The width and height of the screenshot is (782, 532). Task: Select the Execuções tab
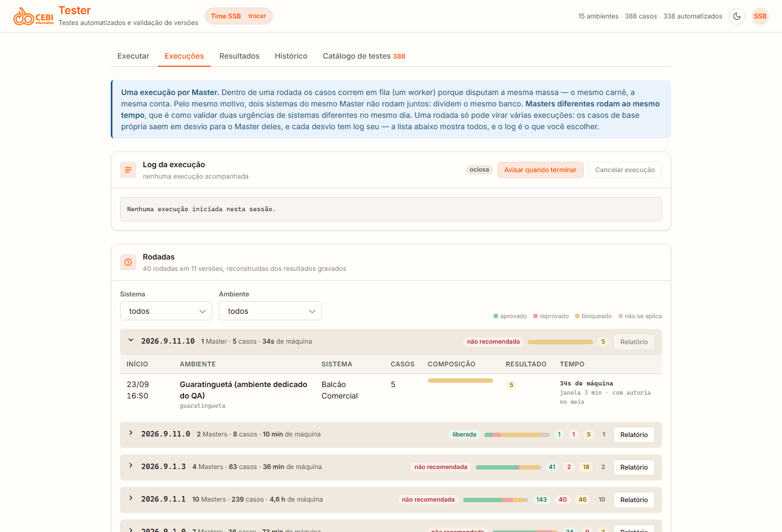[184, 56]
